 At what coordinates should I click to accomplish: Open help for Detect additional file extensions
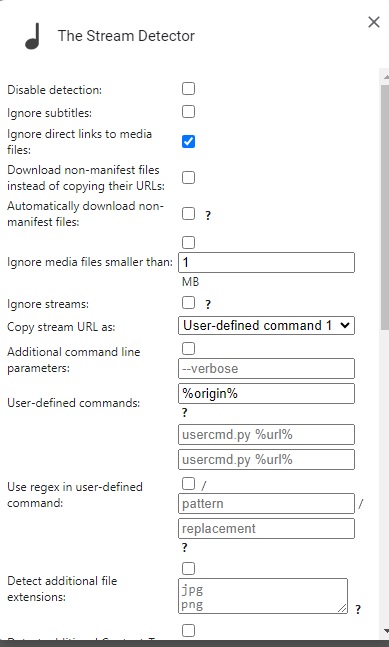(358, 609)
